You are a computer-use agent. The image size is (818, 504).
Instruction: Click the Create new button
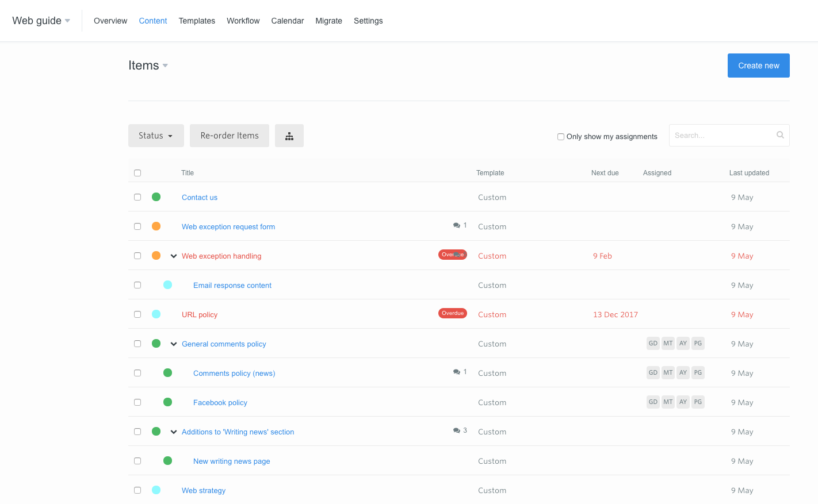point(758,66)
